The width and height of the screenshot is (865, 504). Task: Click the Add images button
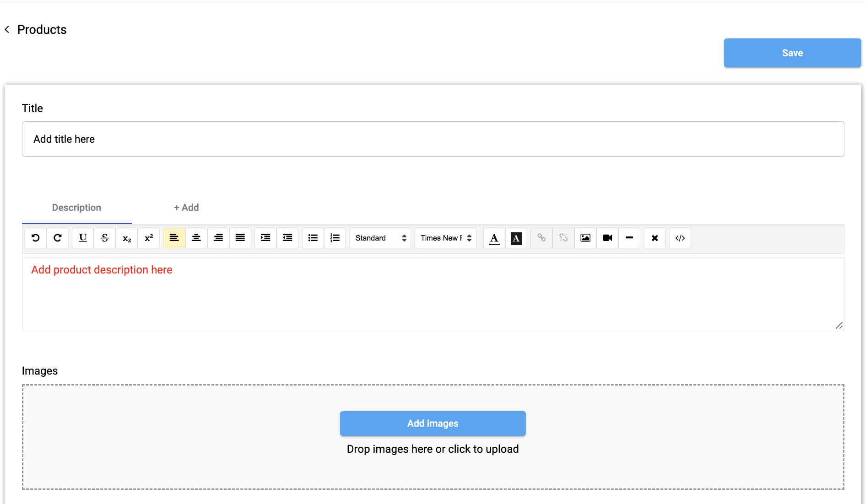pyautogui.click(x=432, y=424)
